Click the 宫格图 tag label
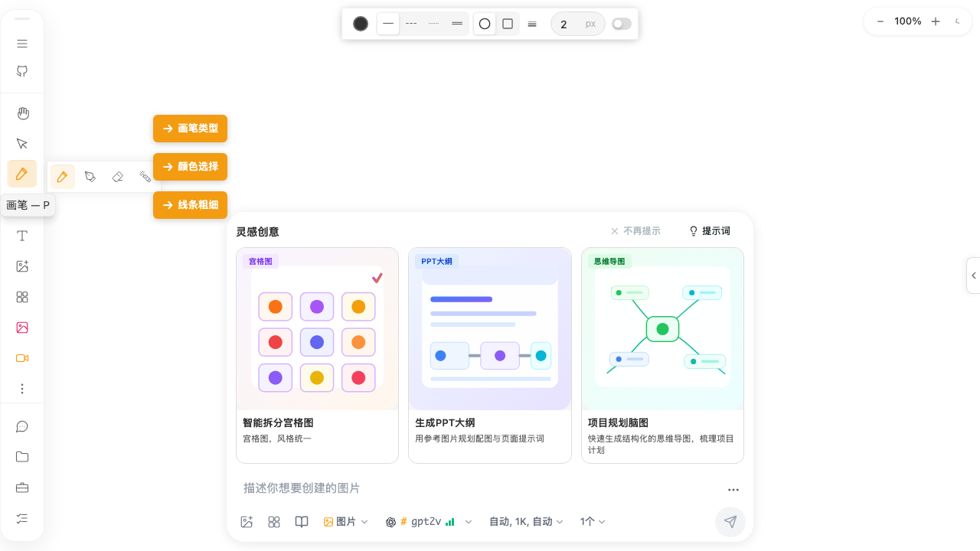The height and width of the screenshot is (551, 980). [x=261, y=262]
